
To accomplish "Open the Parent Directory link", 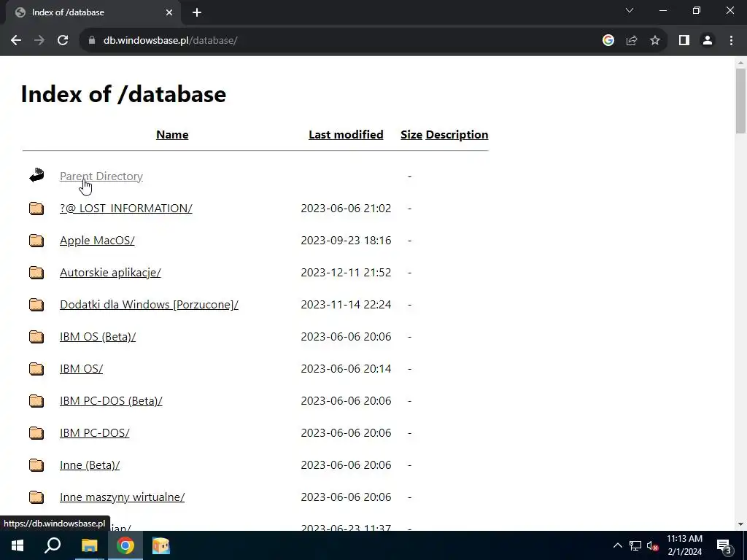I will point(101,176).
